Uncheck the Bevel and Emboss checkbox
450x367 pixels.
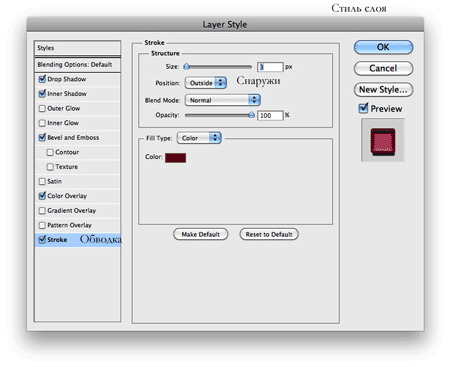(42, 138)
